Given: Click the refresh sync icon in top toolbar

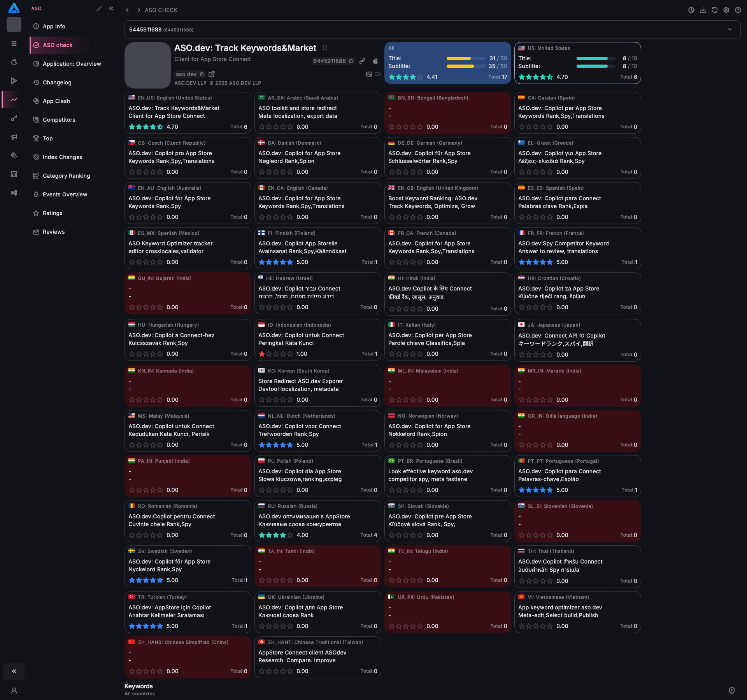Looking at the screenshot, I should coord(715,10).
